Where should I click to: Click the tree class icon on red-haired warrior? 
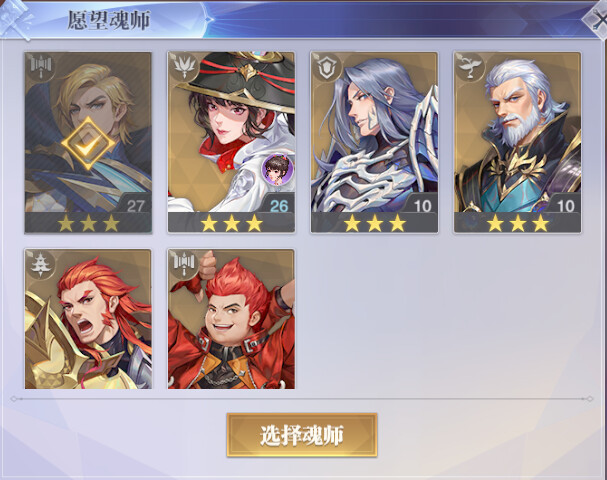click(x=41, y=265)
